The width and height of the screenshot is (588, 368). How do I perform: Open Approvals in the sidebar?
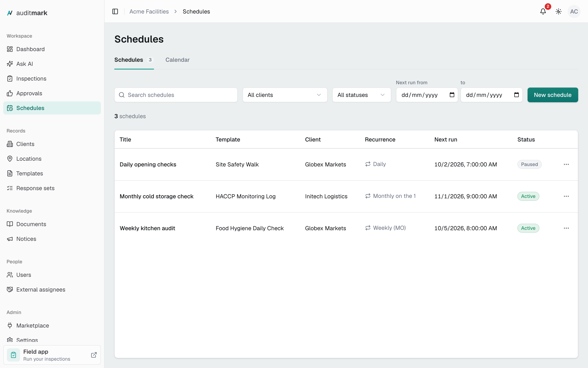[x=52, y=93]
